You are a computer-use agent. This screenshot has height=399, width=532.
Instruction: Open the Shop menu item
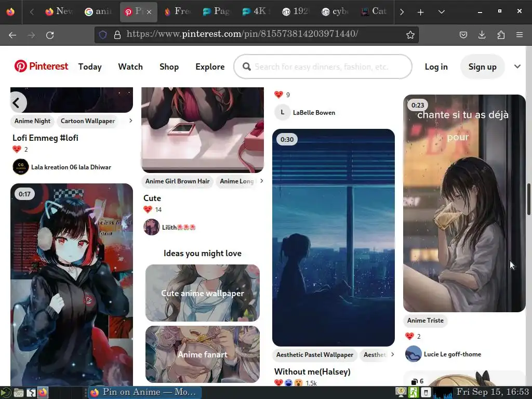(169, 66)
